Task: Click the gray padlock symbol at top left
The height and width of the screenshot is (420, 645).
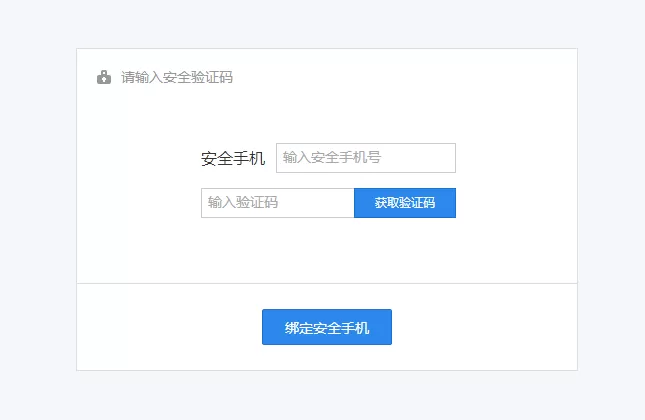Action: (104, 77)
